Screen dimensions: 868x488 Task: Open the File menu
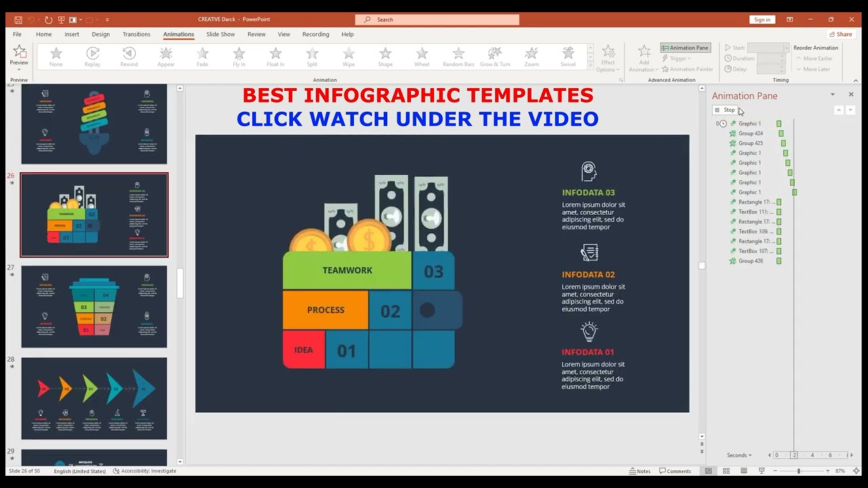point(17,34)
